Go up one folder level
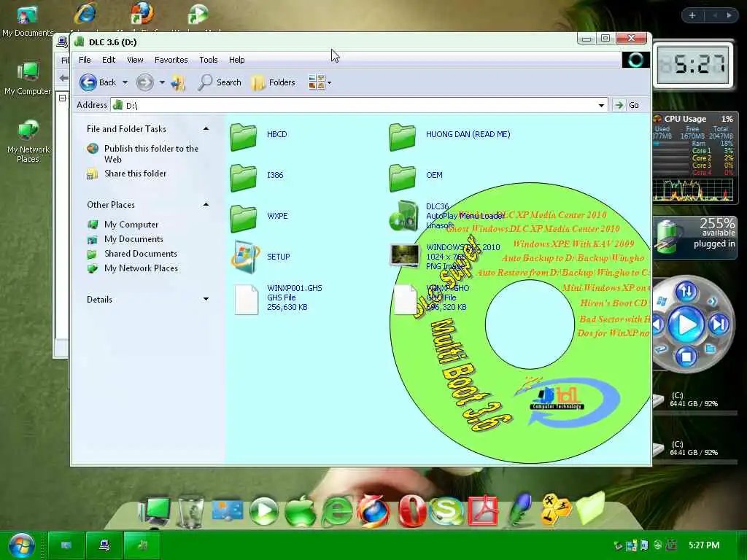The width and height of the screenshot is (747, 560). [178, 83]
